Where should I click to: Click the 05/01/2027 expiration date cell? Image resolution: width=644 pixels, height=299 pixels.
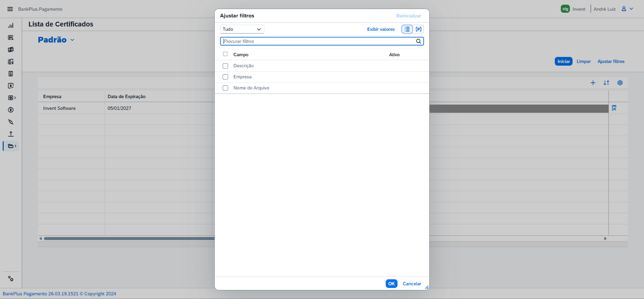(x=159, y=108)
